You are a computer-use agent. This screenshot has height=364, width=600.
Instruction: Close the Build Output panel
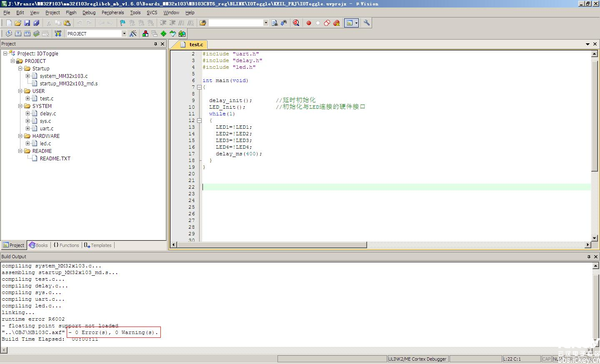tap(596, 257)
